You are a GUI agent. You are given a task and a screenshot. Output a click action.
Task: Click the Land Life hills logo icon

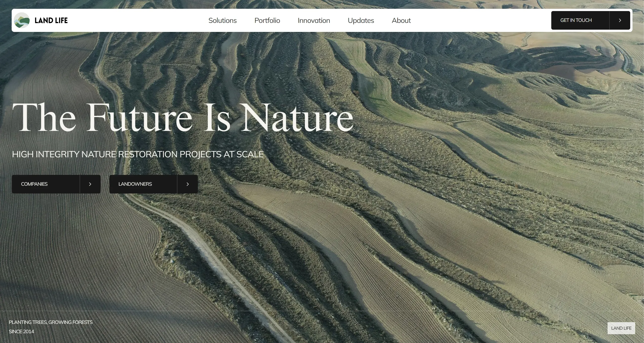(22, 20)
